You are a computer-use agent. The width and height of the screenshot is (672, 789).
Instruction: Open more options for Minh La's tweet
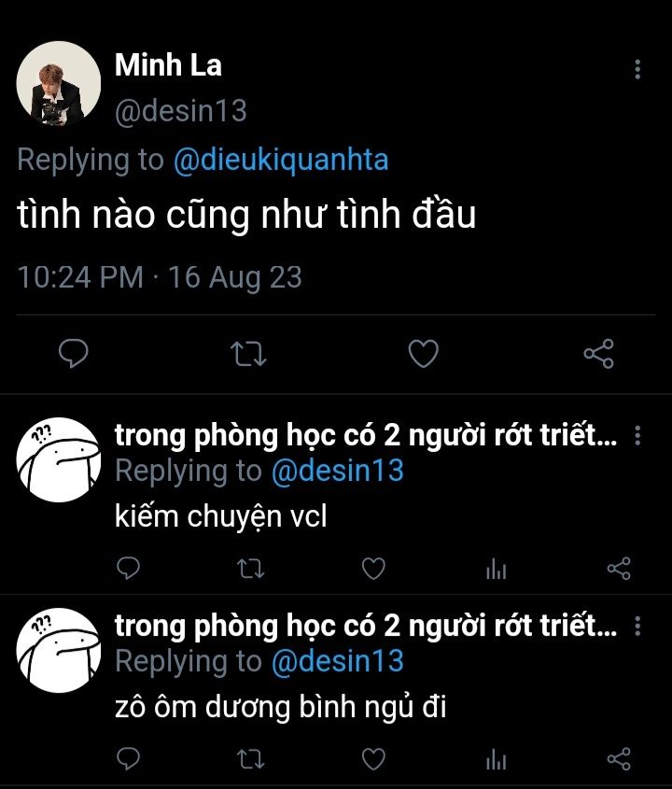[637, 69]
